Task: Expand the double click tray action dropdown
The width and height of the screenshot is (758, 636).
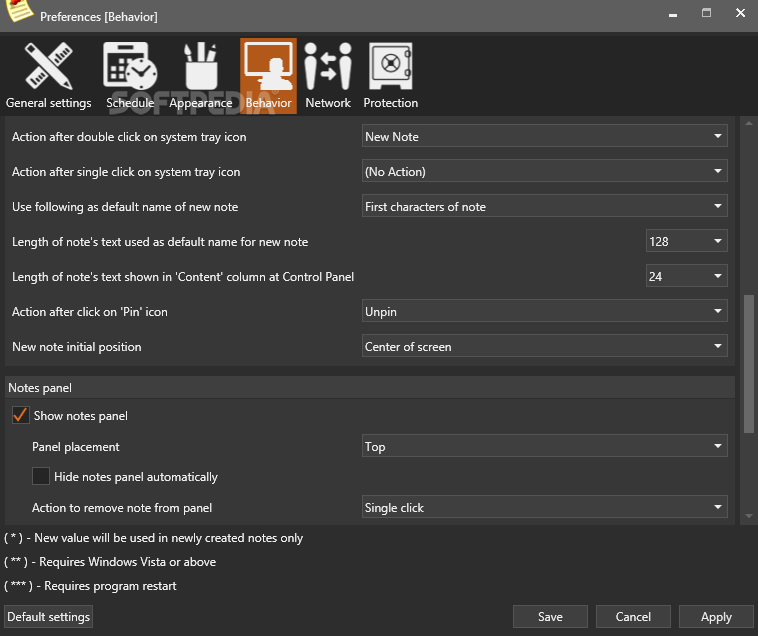Action: click(x=544, y=136)
